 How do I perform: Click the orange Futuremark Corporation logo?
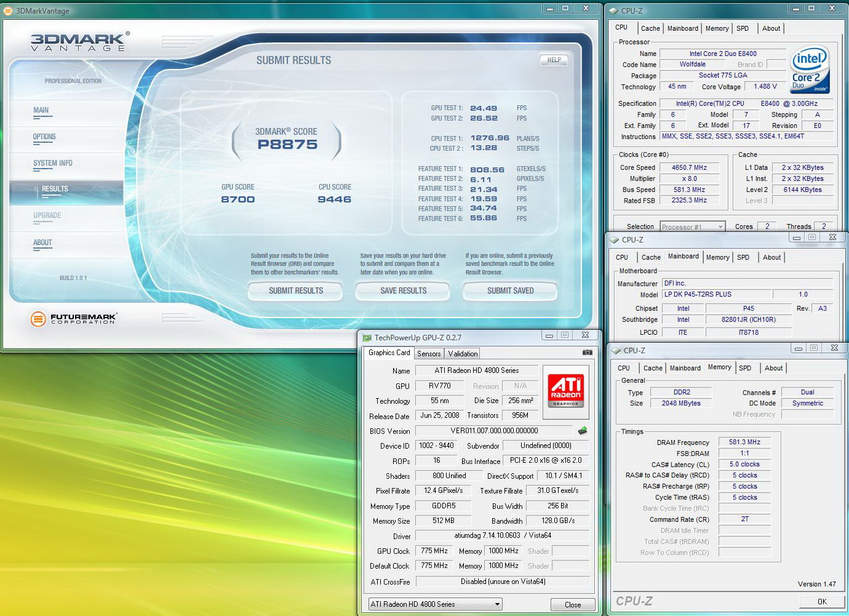[38, 318]
